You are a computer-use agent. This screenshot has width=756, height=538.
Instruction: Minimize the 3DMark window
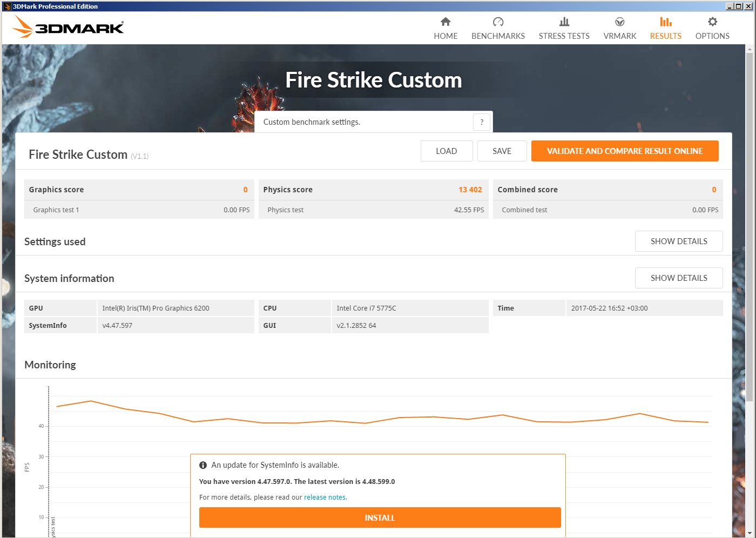click(x=730, y=6)
